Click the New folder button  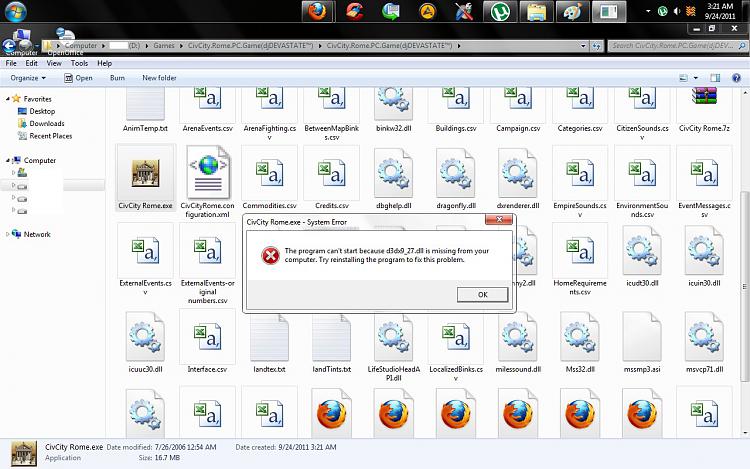coord(159,78)
